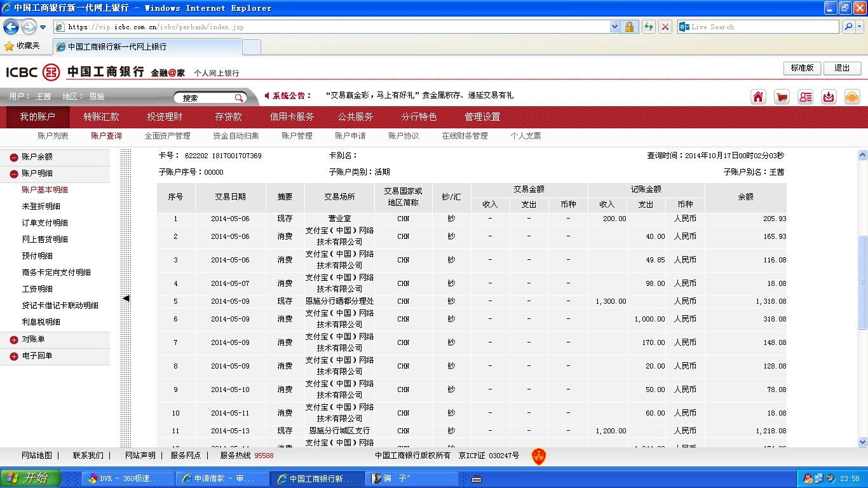Open the address bar URL dropdown

614,27
